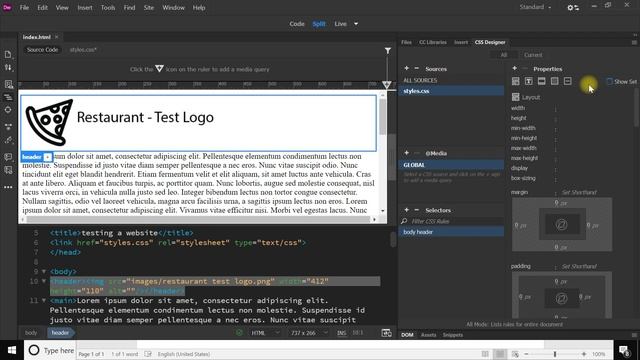Open the Site menu
Image resolution: width=640 pixels, height=360 pixels.
tap(149, 7)
